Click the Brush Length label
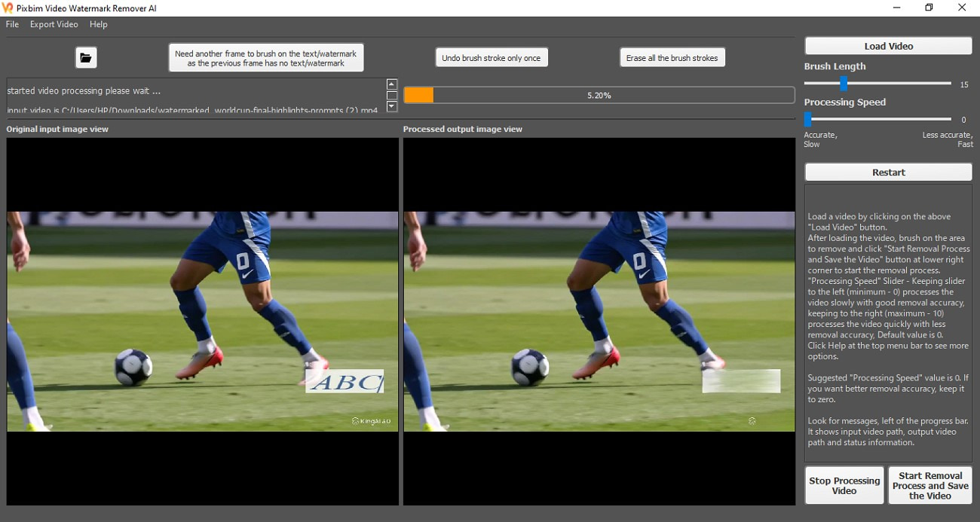The width and height of the screenshot is (980, 522). 835,66
